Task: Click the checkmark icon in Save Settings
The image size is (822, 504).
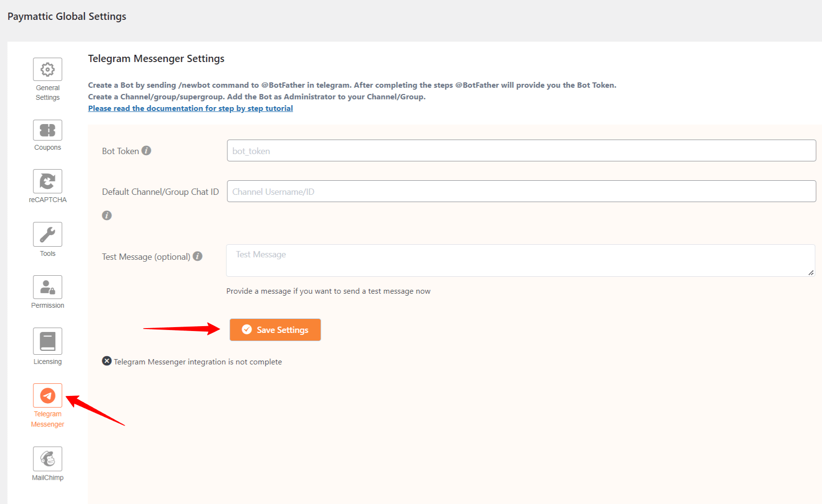Action: (x=247, y=330)
